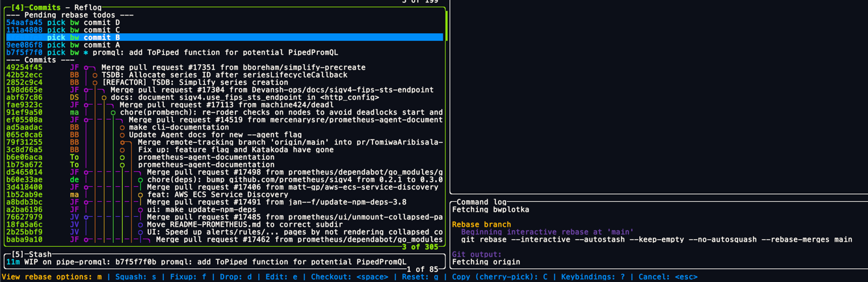Click blue graph node for Move README-PROMETHEUS.md commit
Image resolution: width=868 pixels, height=282 pixels.
(x=140, y=225)
